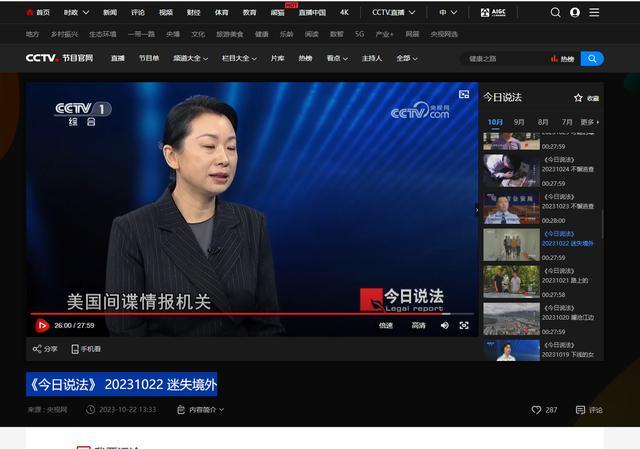The image size is (640, 449).
Task: Click the 文化 link
Action: pos(198,34)
